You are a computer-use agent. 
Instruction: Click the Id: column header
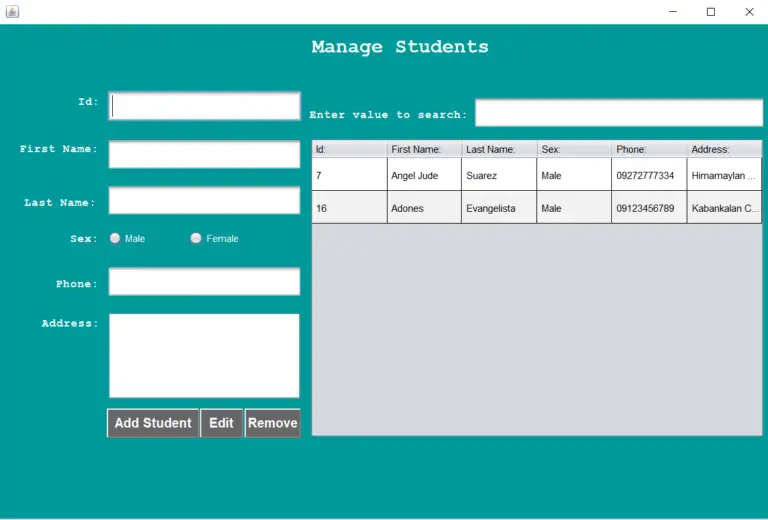349,149
